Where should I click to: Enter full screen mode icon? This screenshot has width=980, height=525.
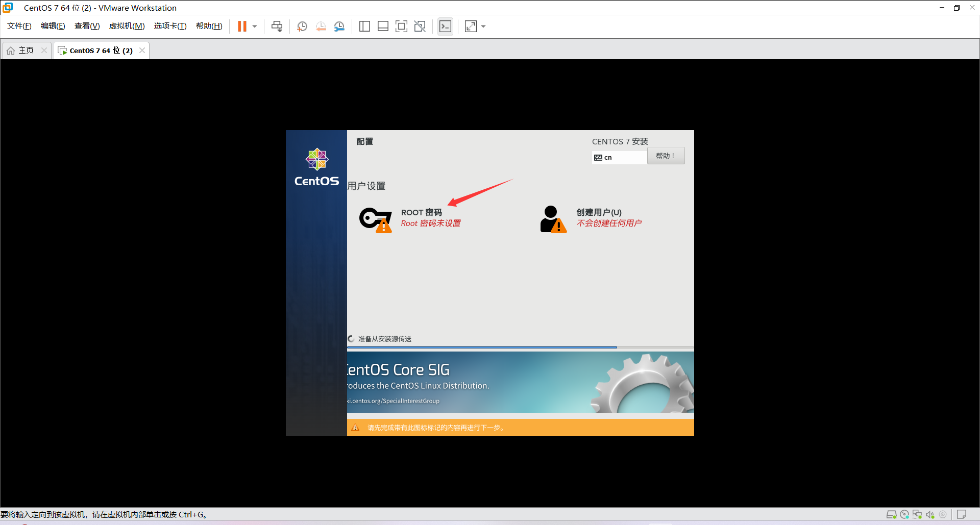(402, 27)
